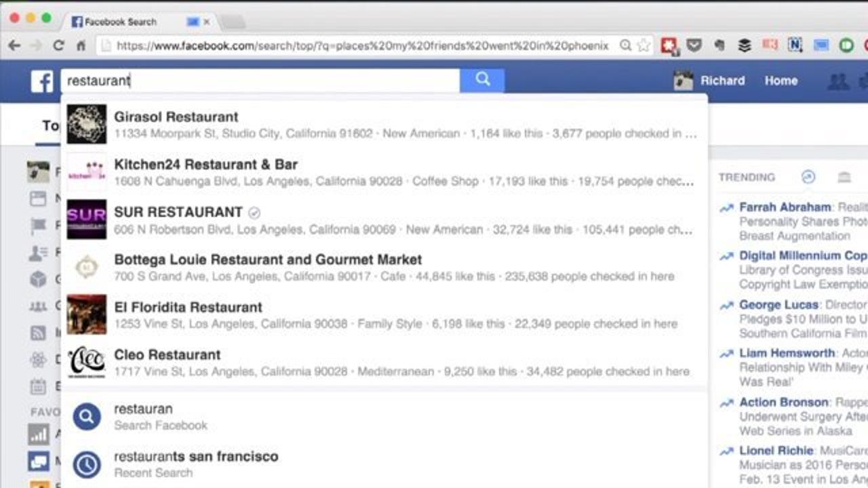The width and height of the screenshot is (868, 488).
Task: Click the Recent Search clock icon
Action: [x=87, y=464]
